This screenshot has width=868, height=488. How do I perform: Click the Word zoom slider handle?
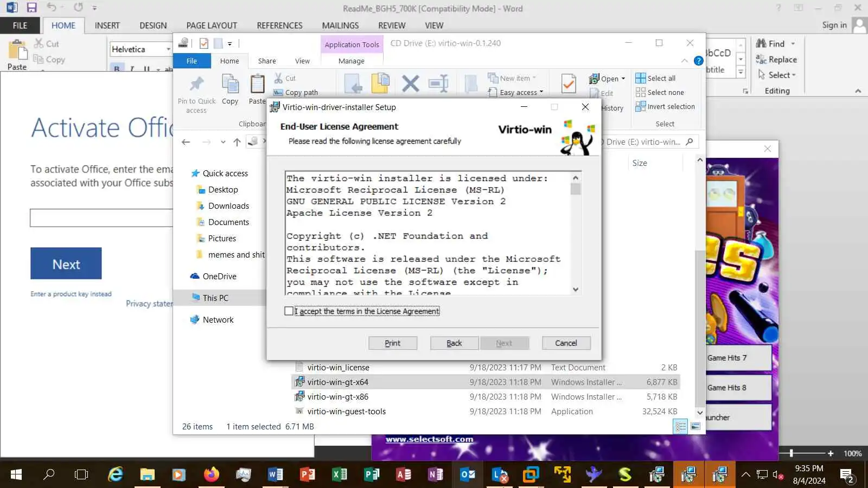tap(792, 453)
